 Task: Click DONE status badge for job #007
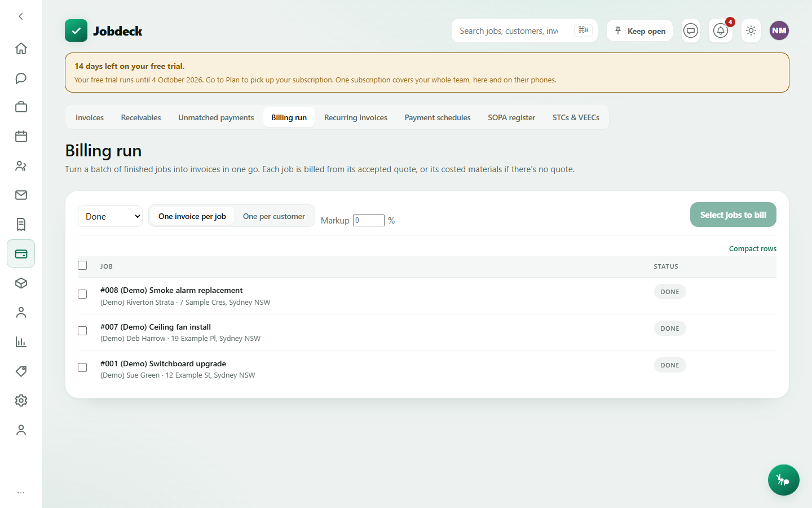click(x=670, y=329)
